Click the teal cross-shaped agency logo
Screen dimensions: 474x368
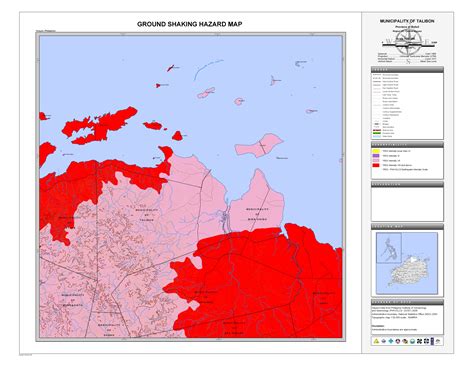tap(391, 341)
